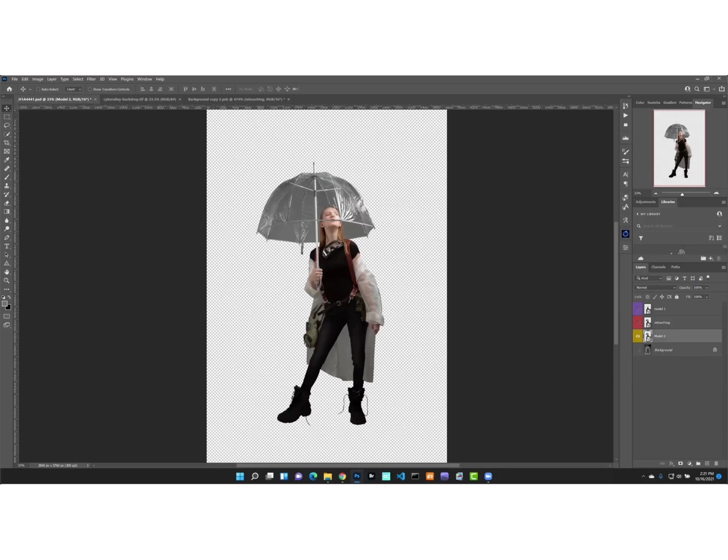This screenshot has width=728, height=560.
Task: Expand the Kind filter dropdown
Action: coord(661,278)
